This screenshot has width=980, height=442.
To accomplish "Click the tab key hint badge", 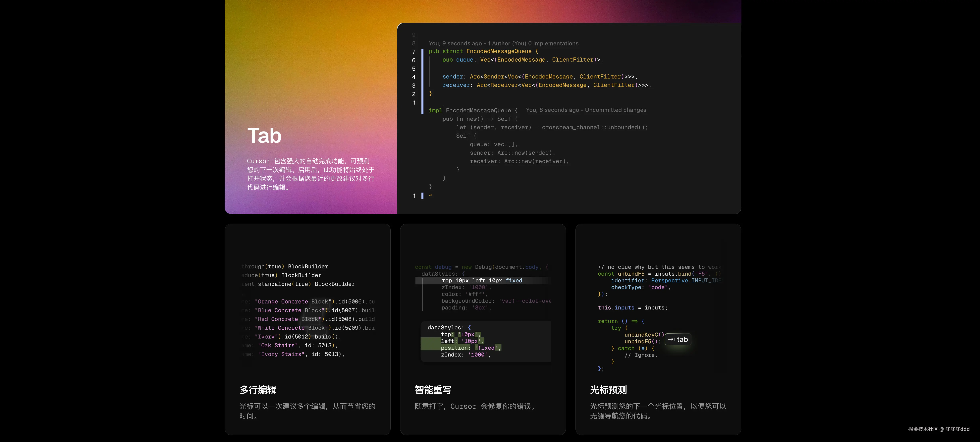I will (x=678, y=339).
